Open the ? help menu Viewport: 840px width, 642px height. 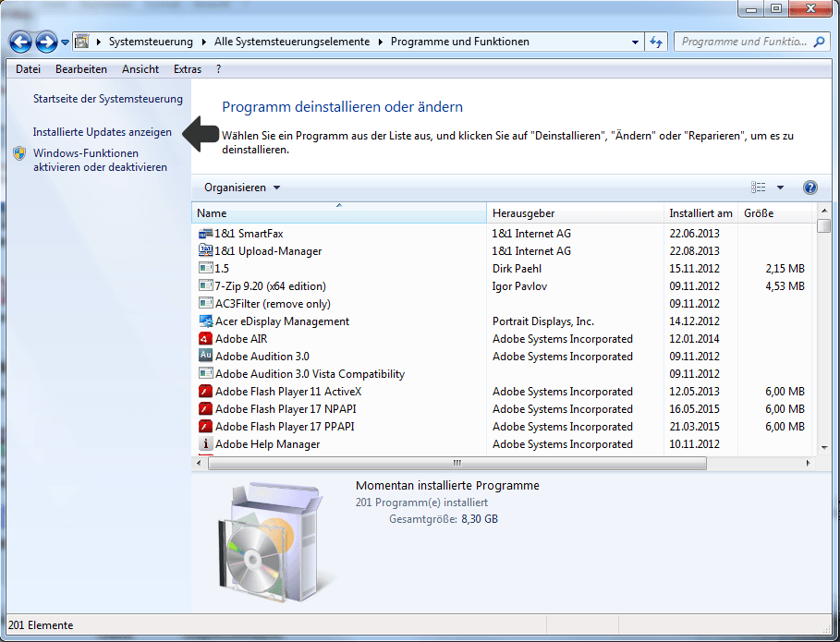tap(219, 69)
